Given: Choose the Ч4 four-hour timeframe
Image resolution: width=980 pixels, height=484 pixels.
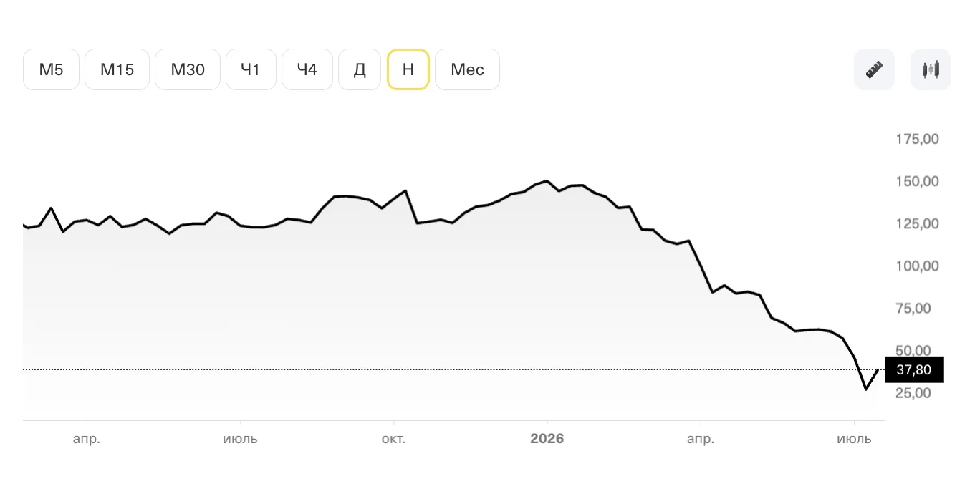Looking at the screenshot, I should tap(307, 69).
